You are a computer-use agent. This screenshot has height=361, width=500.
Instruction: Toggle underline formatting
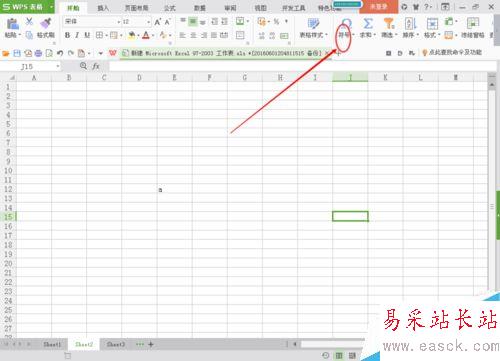point(87,35)
